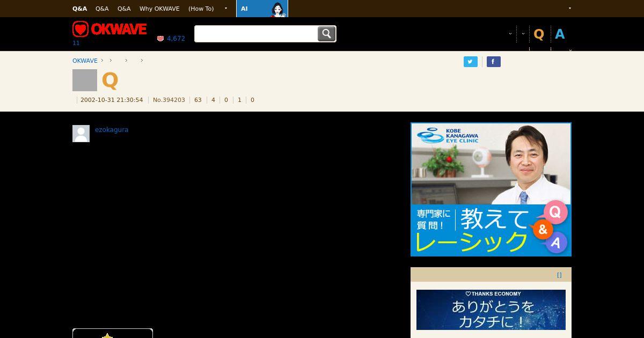Select the timestamp 2002-10-31 21:30:54
Image resolution: width=644 pixels, height=338 pixels.
112,100
